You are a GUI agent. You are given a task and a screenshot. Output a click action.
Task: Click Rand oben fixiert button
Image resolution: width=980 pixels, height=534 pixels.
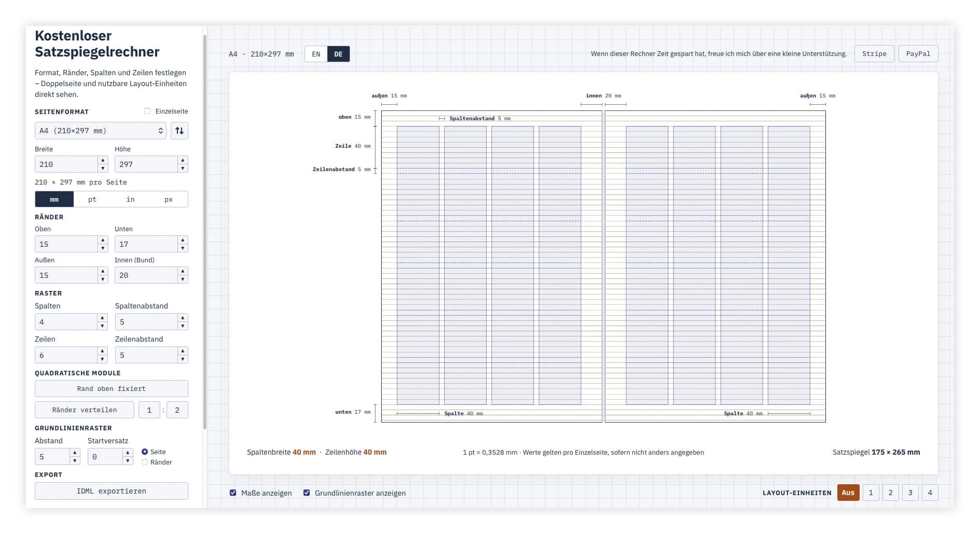[x=112, y=389]
